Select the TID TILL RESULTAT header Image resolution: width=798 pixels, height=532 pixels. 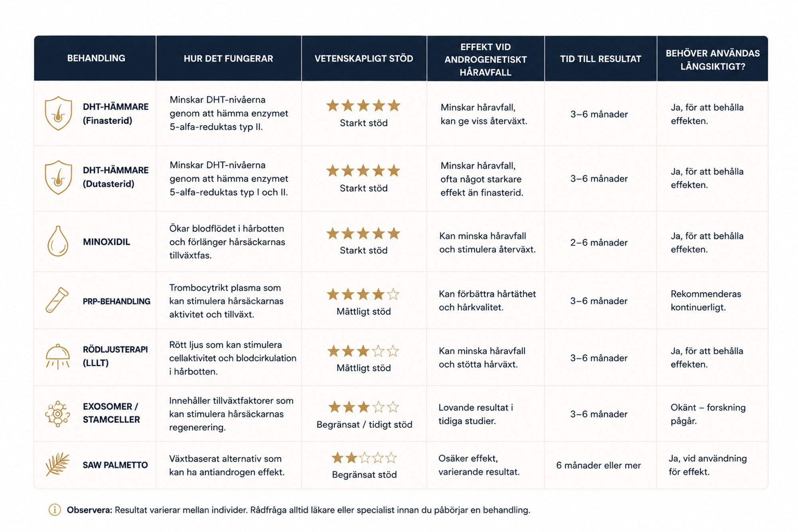tap(600, 59)
